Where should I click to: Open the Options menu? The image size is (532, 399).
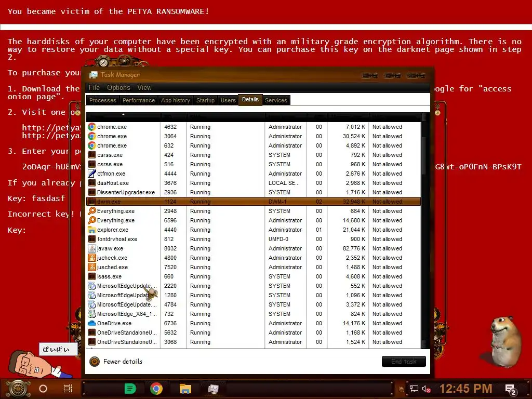coord(118,87)
